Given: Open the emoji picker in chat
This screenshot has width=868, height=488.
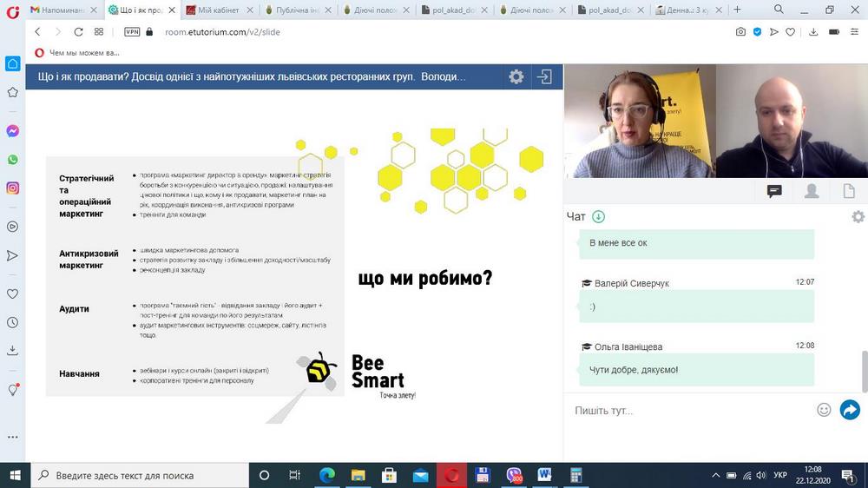Looking at the screenshot, I should point(824,410).
